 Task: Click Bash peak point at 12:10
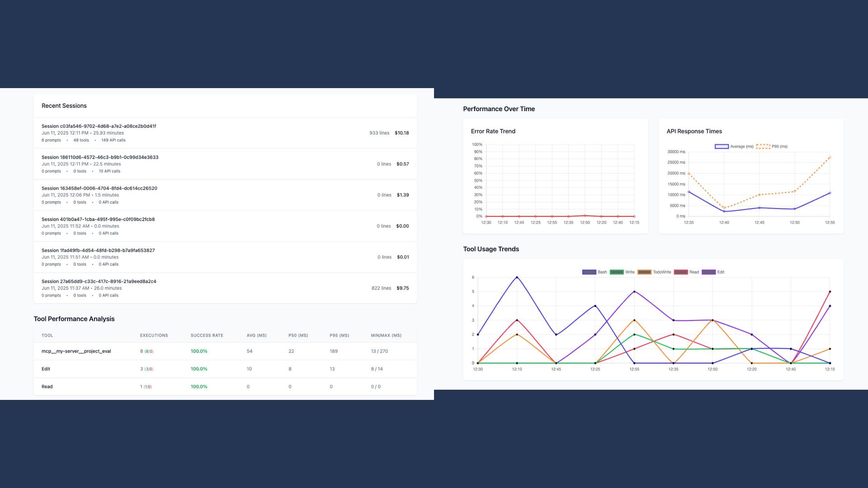tap(517, 277)
